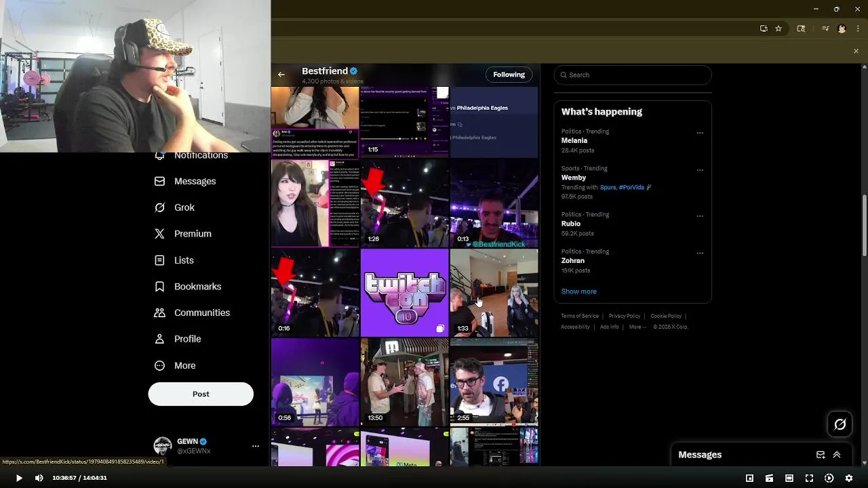Open the 0:13 video thumbnail
The image size is (868, 488).
click(x=494, y=203)
